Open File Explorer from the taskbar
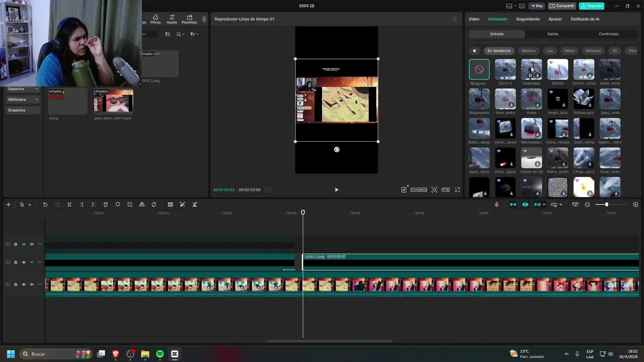The height and width of the screenshot is (362, 644). (145, 354)
